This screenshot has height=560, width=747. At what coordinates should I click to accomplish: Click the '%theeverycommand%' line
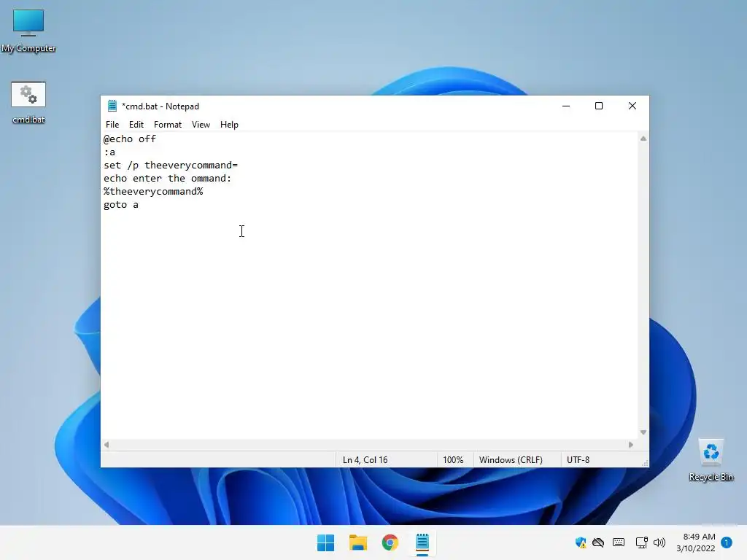(x=153, y=192)
